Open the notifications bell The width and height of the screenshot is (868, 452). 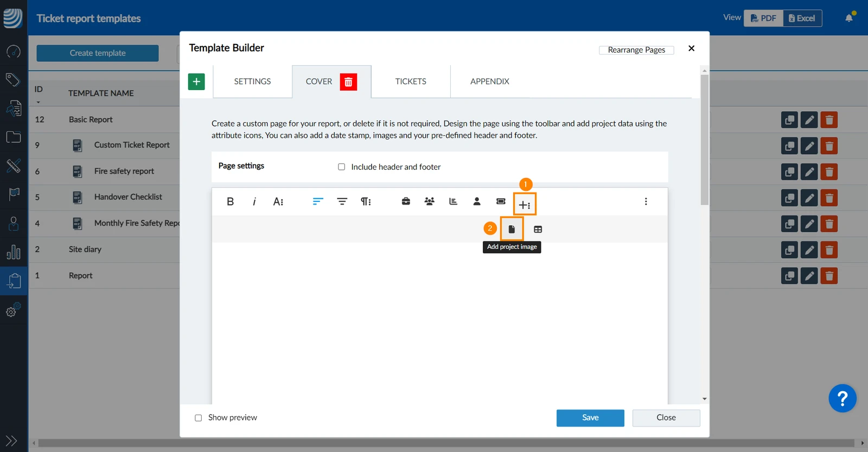point(850,18)
